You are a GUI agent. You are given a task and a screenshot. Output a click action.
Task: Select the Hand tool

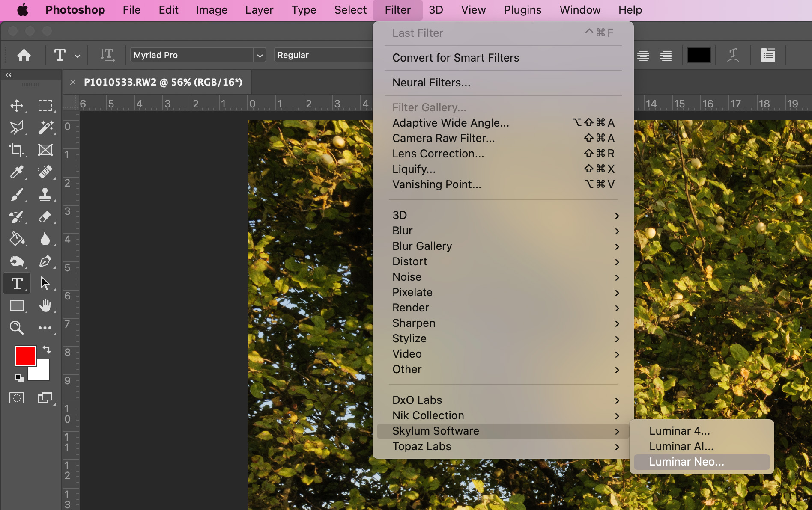[x=45, y=305]
